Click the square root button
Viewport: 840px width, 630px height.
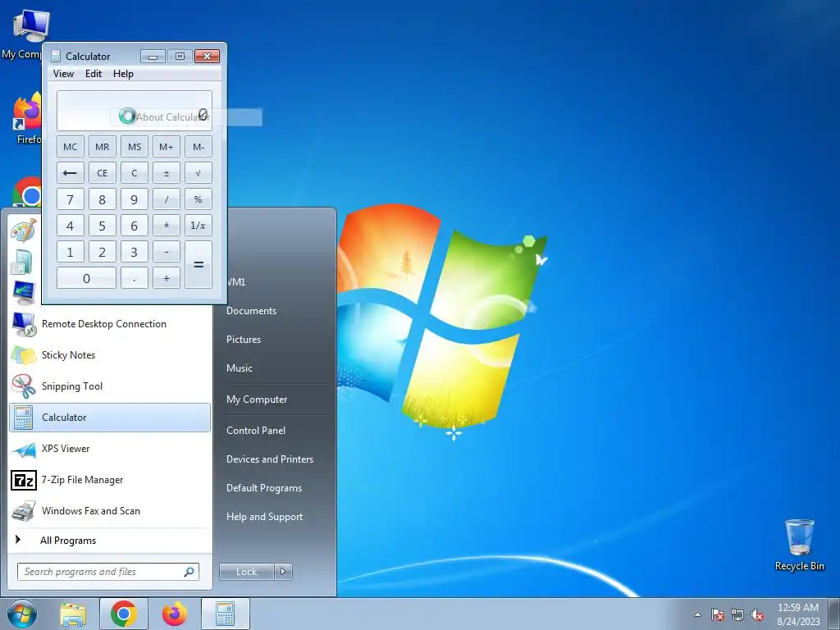pyautogui.click(x=199, y=173)
